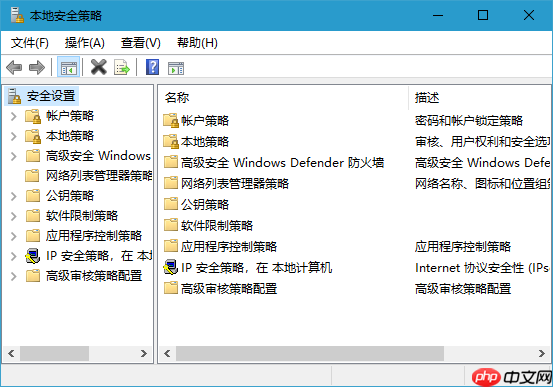Click the tree pane horizontal scrollbar thumb
The image size is (553, 387).
(54, 353)
